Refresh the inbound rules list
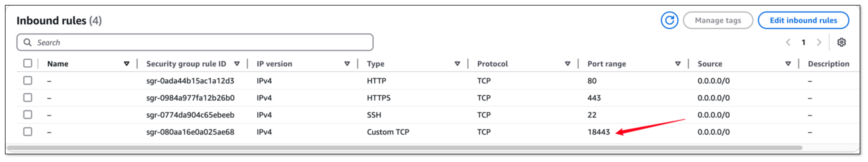Viewport: 868px width, 162px height. pos(669,20)
